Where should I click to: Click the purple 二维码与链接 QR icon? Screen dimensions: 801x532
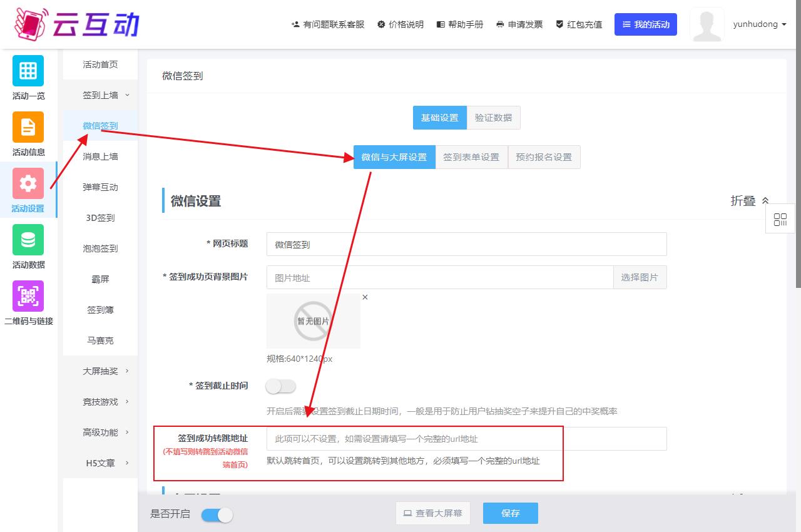click(x=28, y=296)
